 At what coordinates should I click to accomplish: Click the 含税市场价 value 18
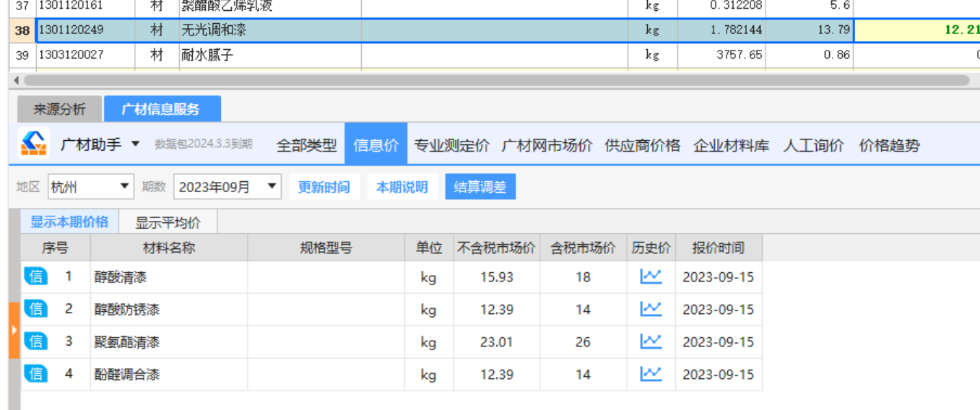tap(584, 277)
